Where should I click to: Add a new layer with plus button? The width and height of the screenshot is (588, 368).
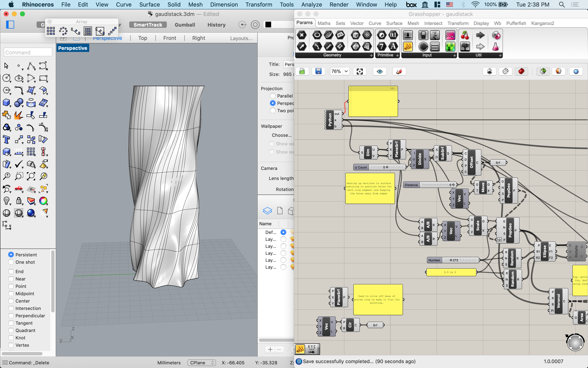click(270, 350)
